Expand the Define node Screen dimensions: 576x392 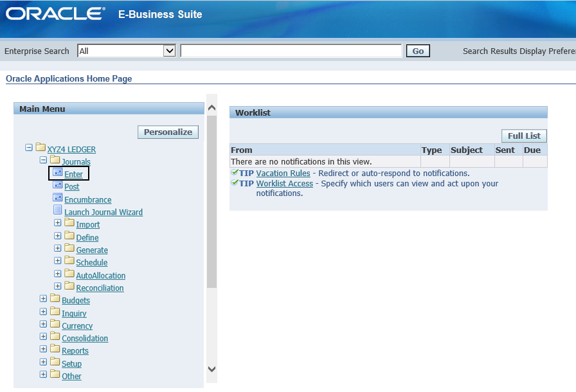click(x=58, y=236)
